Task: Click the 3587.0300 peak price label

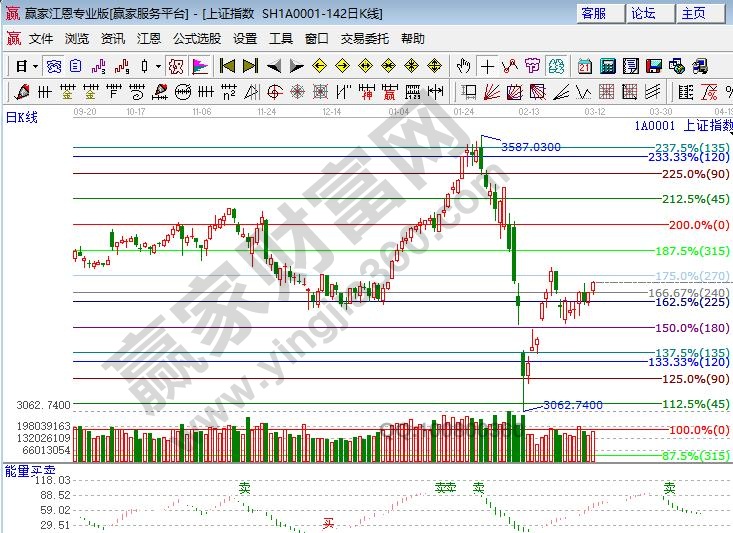Action: pyautogui.click(x=530, y=147)
